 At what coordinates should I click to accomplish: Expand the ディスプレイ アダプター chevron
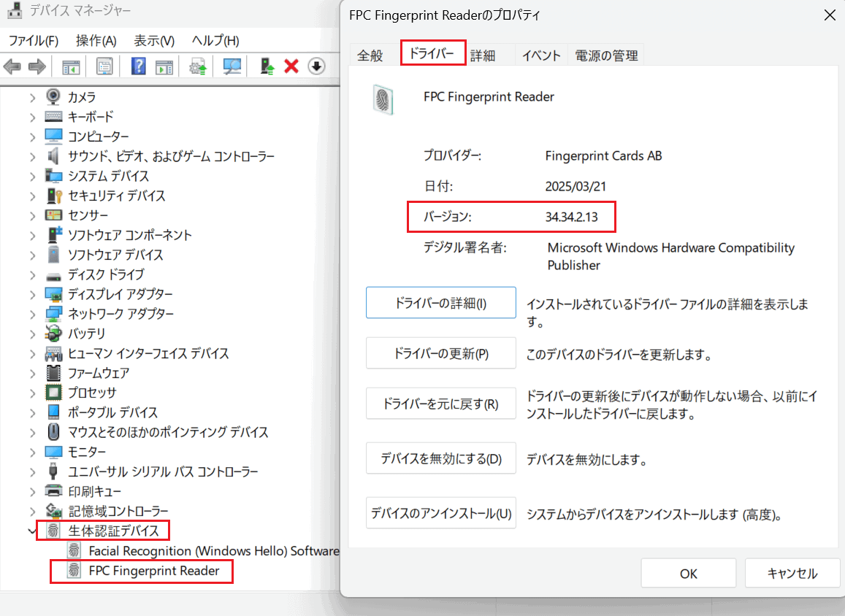32,295
